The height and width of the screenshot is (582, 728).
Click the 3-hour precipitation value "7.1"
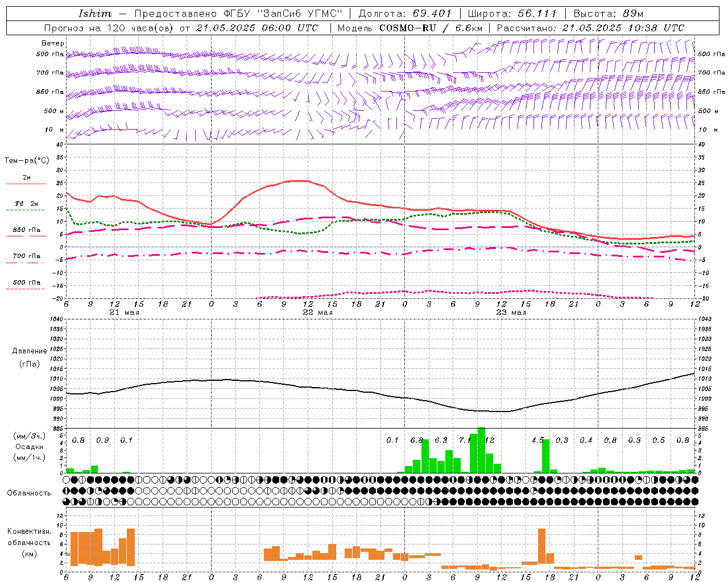click(x=465, y=440)
